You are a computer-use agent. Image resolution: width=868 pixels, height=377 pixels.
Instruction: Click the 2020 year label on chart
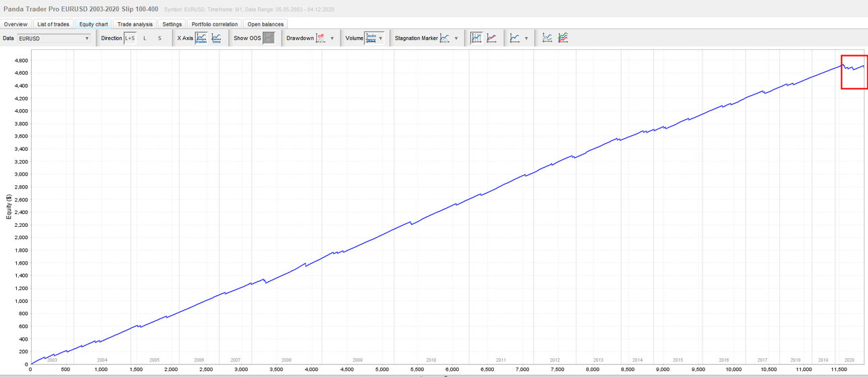click(849, 360)
